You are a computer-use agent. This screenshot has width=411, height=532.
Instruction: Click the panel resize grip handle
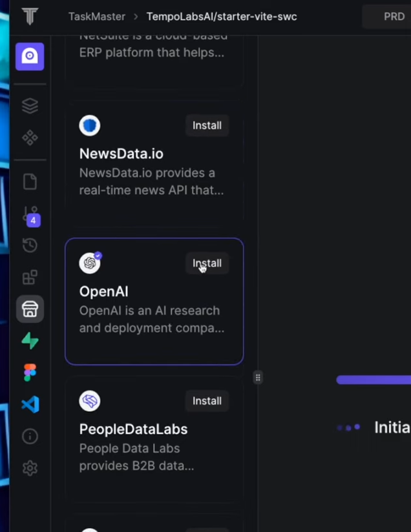tap(258, 377)
